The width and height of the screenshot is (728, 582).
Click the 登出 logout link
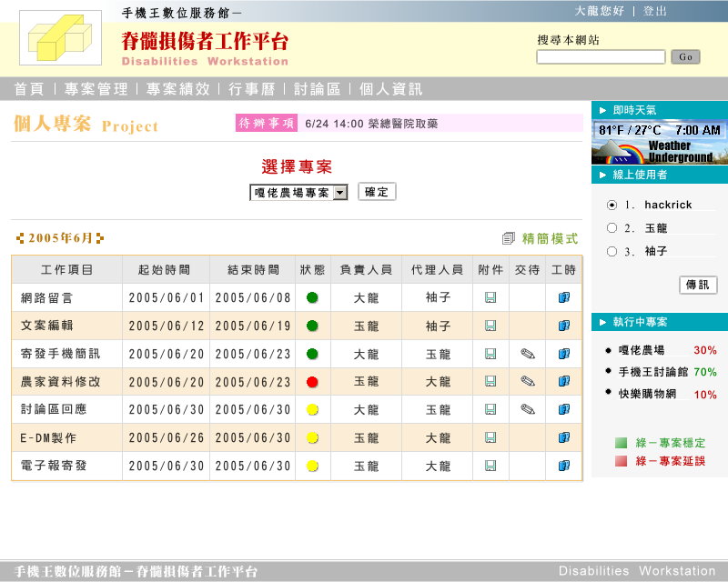coord(655,11)
